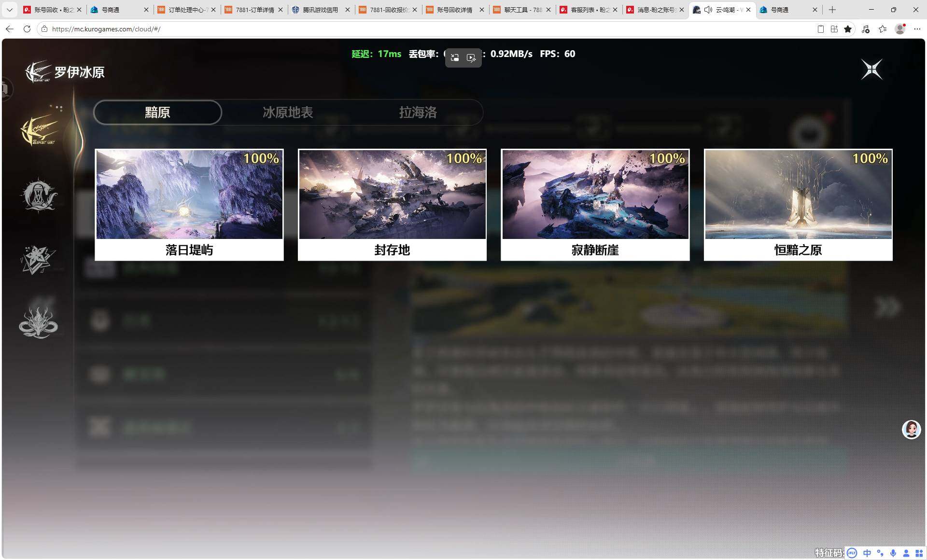Open the browser settings three-dot menu
This screenshot has width=927, height=560.
tap(917, 29)
